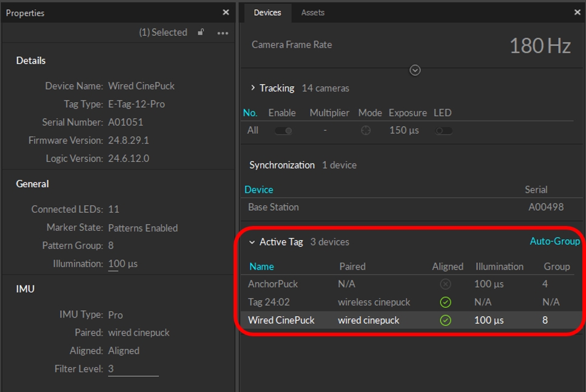Image resolution: width=586 pixels, height=392 pixels.
Task: Click the Mode crosshair icon for all cameras
Action: [366, 130]
